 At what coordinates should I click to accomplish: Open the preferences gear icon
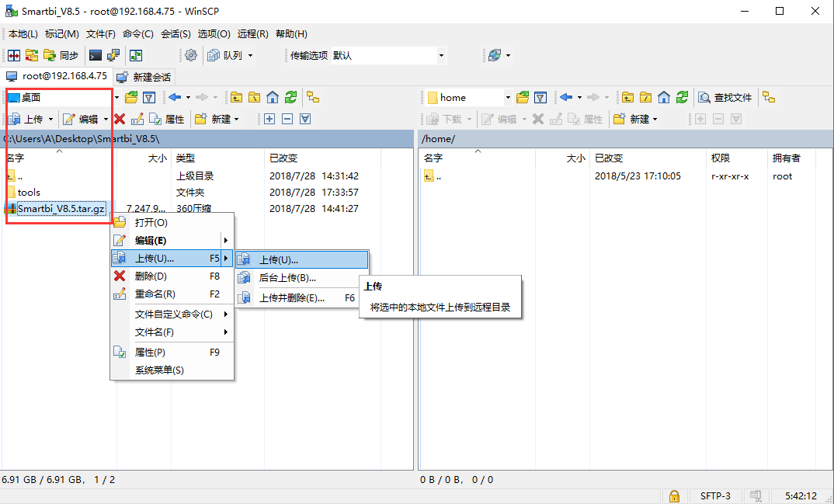coord(191,55)
